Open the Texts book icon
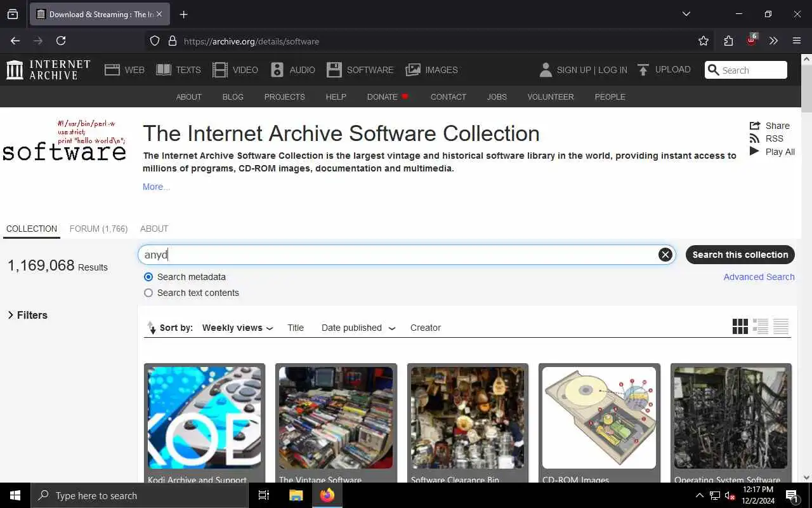The width and height of the screenshot is (812, 508). [164, 70]
